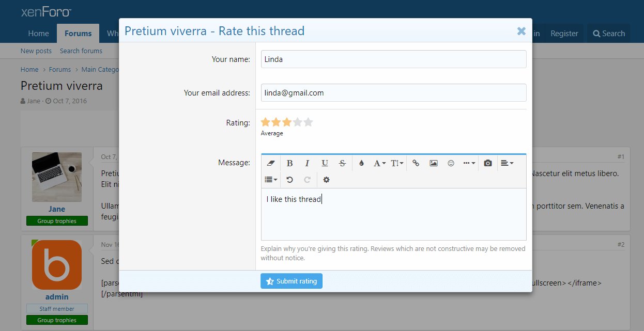Image resolution: width=644 pixels, height=331 pixels.
Task: Toggle bold formatting in editor
Action: (289, 163)
